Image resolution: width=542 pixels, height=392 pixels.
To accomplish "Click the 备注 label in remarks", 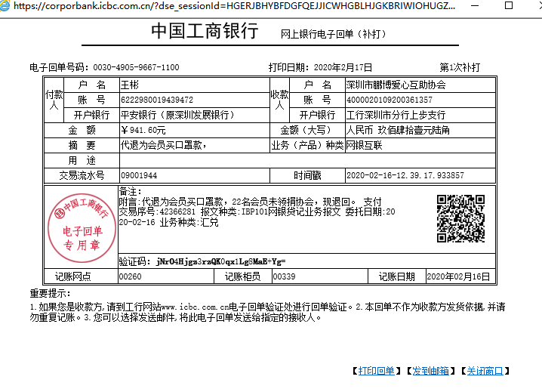I will pyautogui.click(x=131, y=191).
